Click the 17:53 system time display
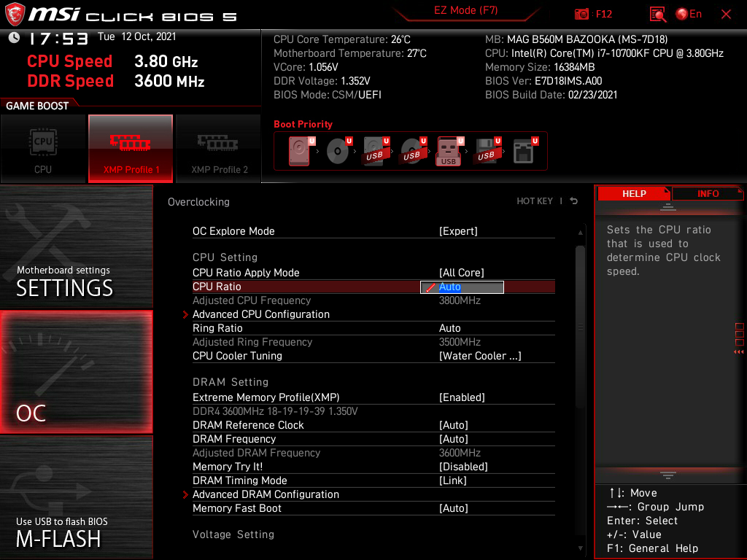This screenshot has width=747, height=560. pos(58,39)
